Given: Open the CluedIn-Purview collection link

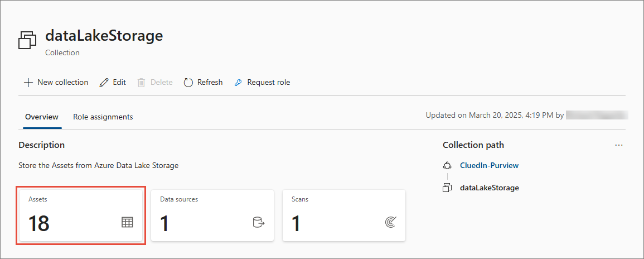Looking at the screenshot, I should 489,165.
